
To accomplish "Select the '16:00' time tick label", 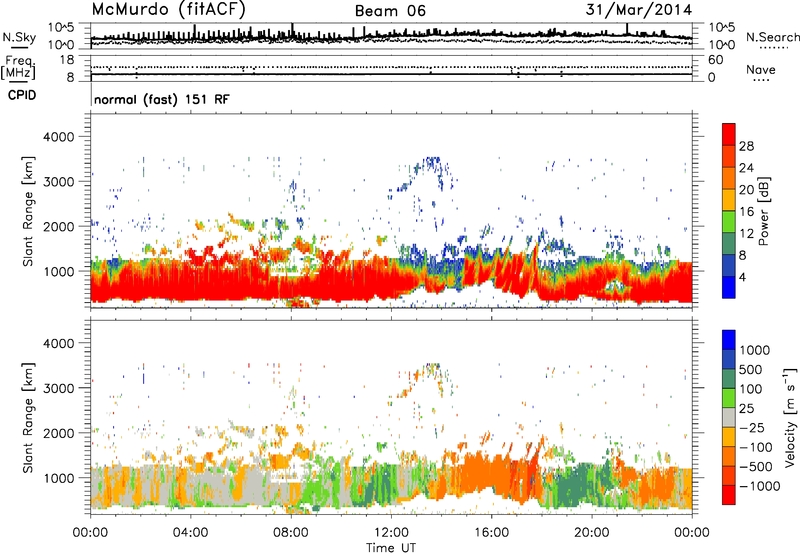I will [x=491, y=533].
